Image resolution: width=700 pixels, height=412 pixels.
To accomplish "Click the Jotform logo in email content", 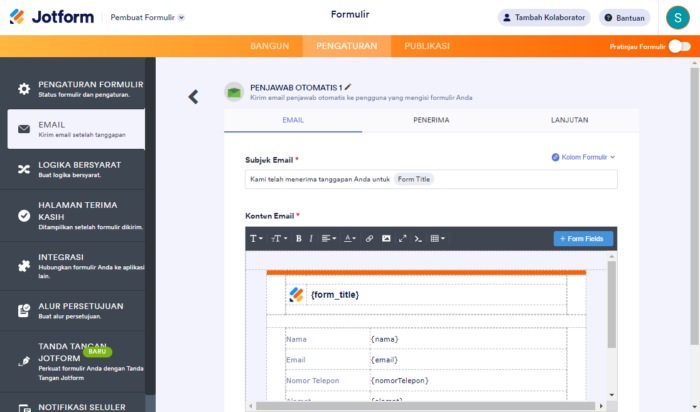I will [x=296, y=295].
